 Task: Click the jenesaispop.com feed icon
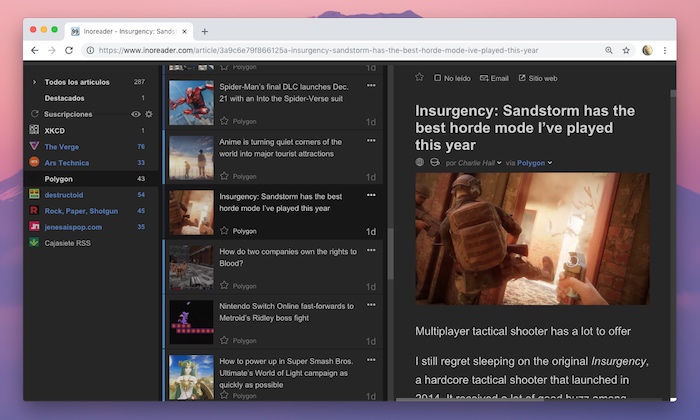34,226
